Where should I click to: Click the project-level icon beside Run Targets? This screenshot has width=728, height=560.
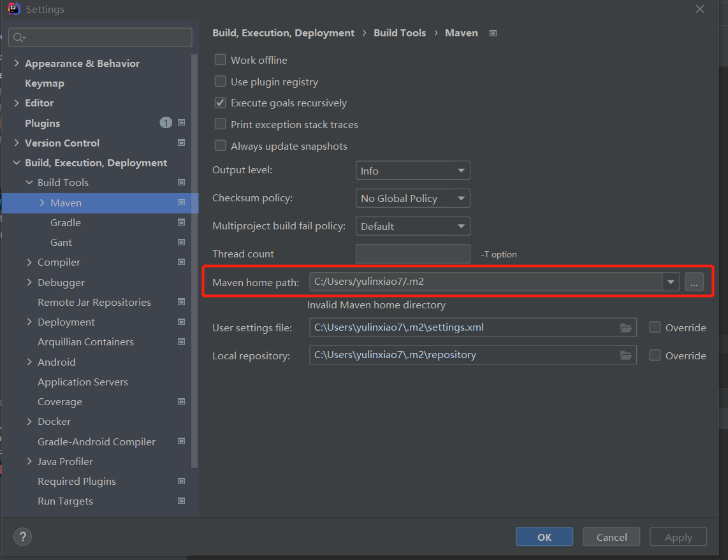point(182,501)
